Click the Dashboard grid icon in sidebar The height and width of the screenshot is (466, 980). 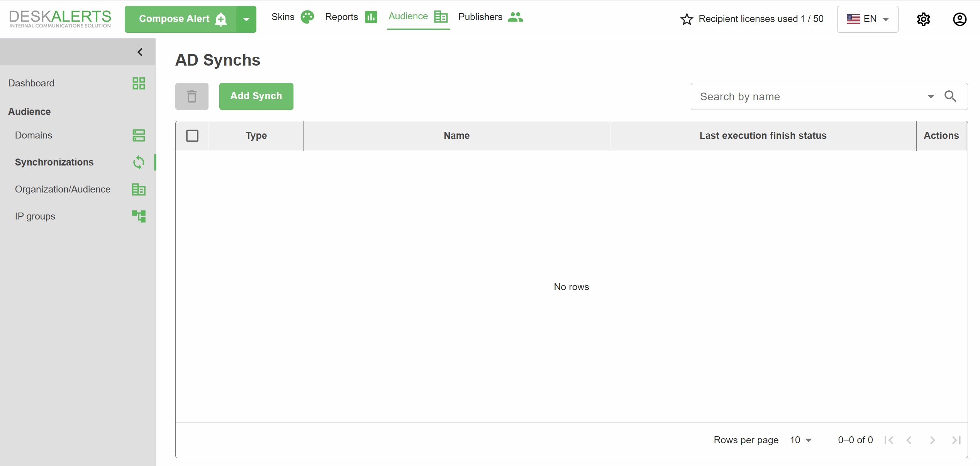point(139,83)
